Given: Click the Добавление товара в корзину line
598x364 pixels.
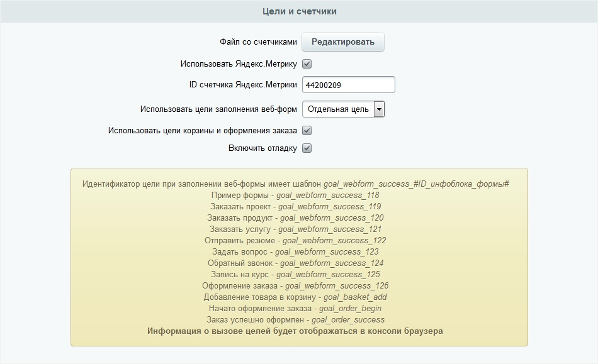Looking at the screenshot, I should (x=295, y=297).
